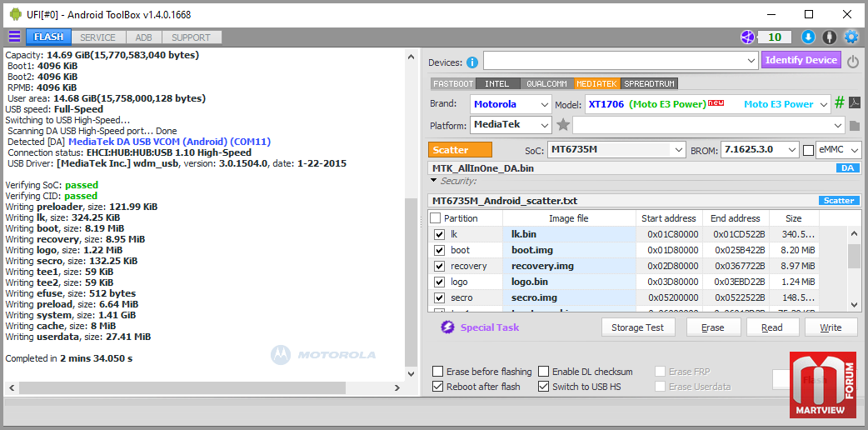Select the FASTBOOT platform tab

click(453, 83)
